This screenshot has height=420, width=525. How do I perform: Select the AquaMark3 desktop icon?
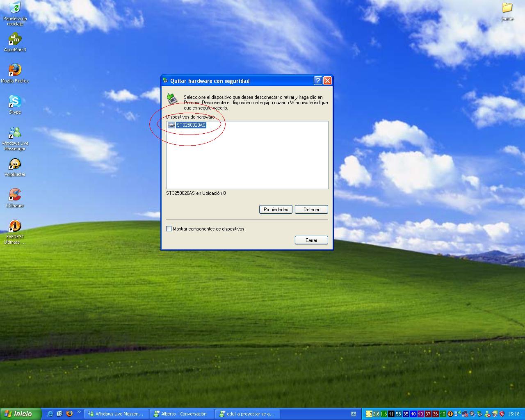pyautogui.click(x=15, y=43)
